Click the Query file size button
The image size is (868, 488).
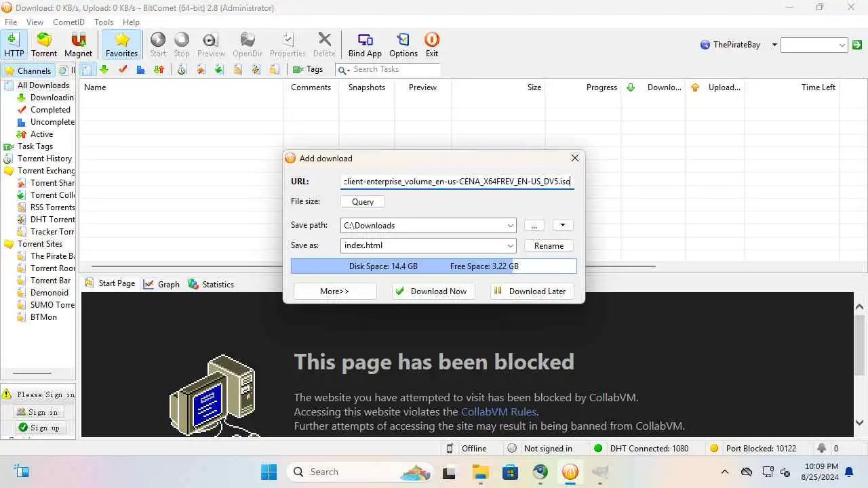coord(363,201)
